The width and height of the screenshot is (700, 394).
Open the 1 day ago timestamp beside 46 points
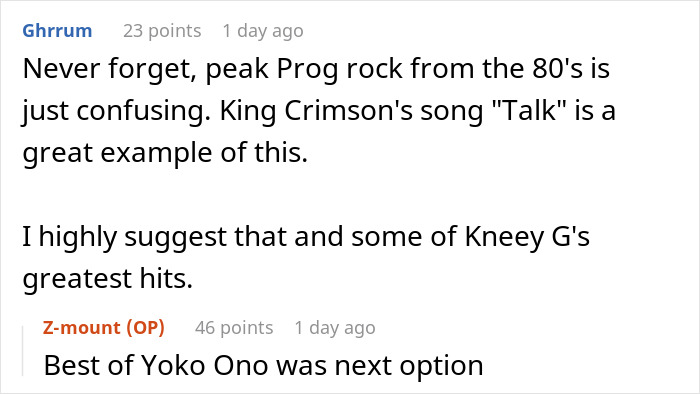tap(335, 328)
